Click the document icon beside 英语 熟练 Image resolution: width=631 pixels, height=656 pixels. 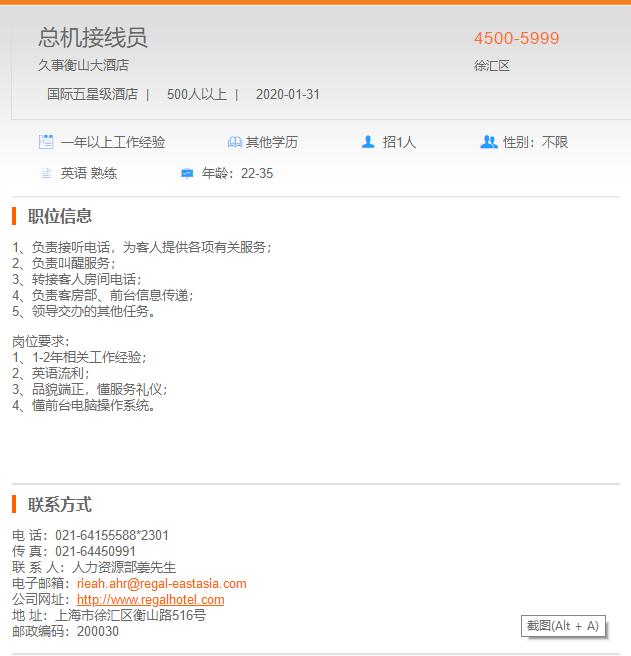point(46,173)
